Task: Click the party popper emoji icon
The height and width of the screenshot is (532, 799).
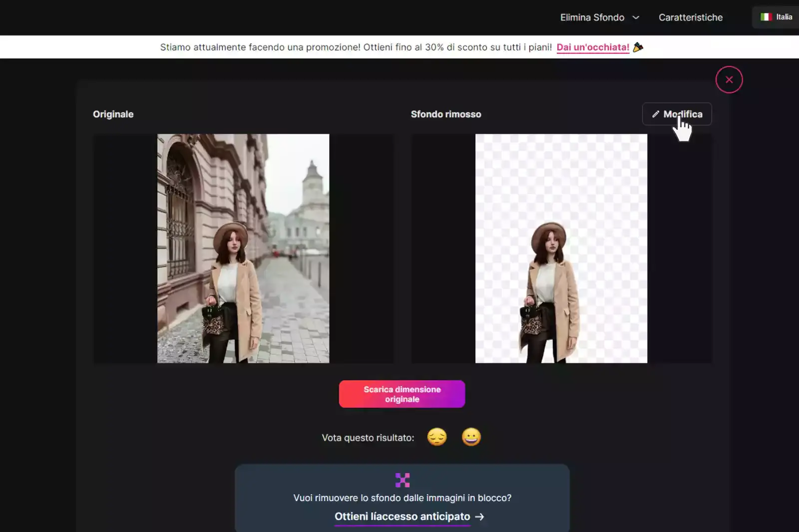Action: pos(638,47)
